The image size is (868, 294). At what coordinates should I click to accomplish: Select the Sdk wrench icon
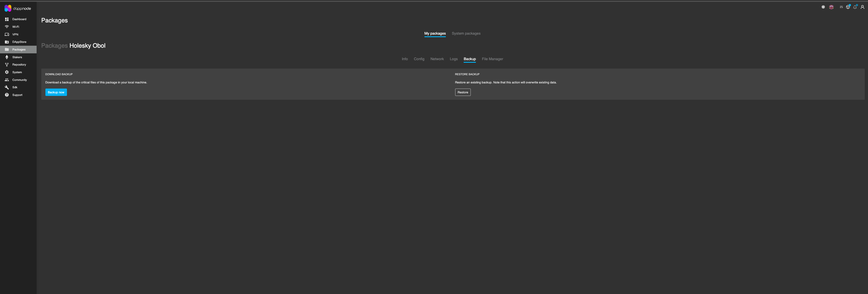coord(7,87)
